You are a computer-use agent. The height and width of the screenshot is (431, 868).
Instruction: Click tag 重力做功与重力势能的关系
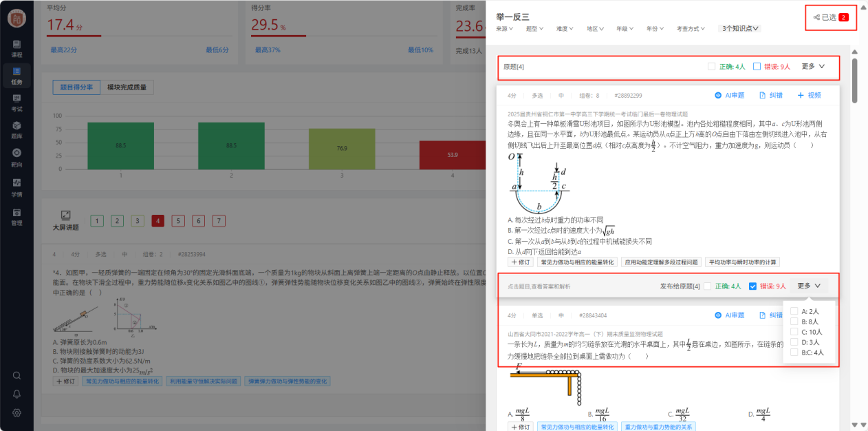pos(658,427)
